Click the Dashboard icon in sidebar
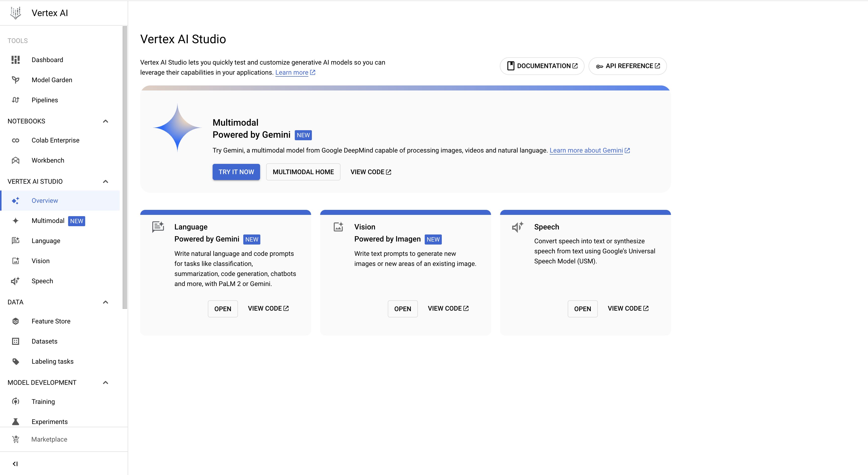Image resolution: width=868 pixels, height=475 pixels. coord(16,60)
